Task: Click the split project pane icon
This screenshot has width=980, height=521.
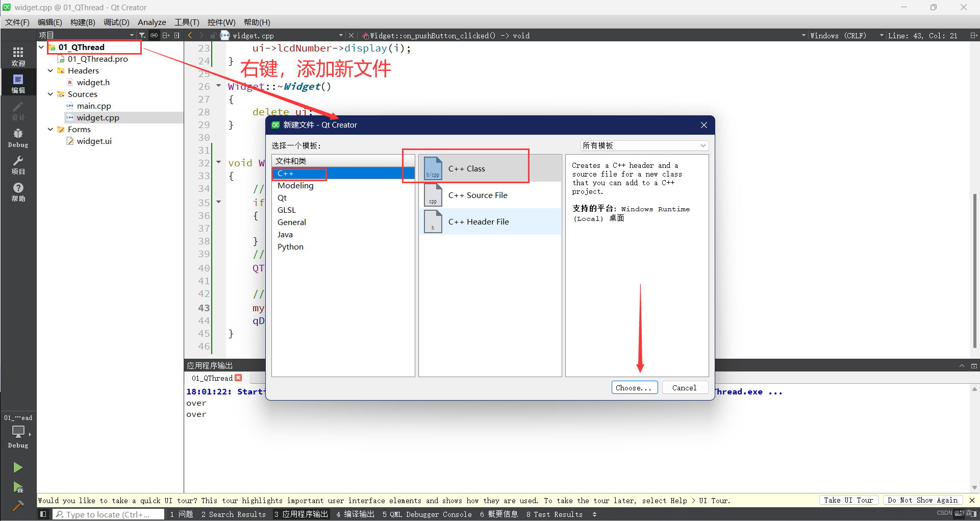Action: click(x=166, y=35)
